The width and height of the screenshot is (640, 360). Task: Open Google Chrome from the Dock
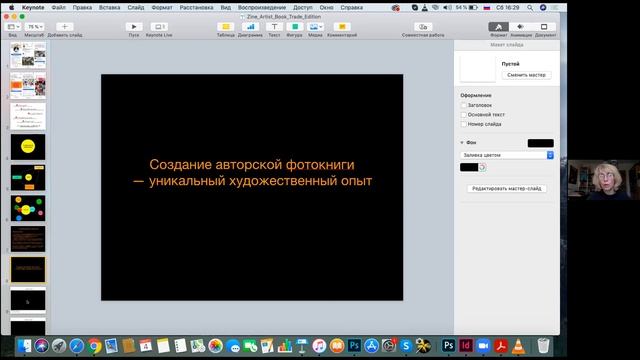94,346
